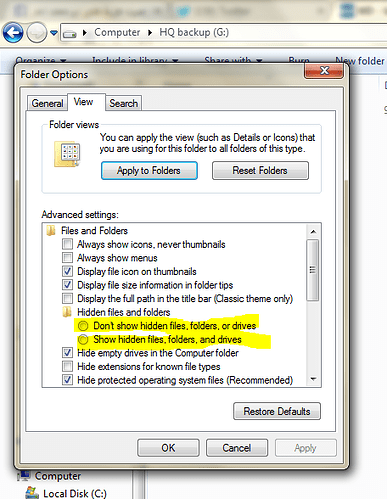Image resolution: width=387 pixels, height=499 pixels.
Task: Uncheck Hide empty drives in Computer folder
Action: pos(67,353)
